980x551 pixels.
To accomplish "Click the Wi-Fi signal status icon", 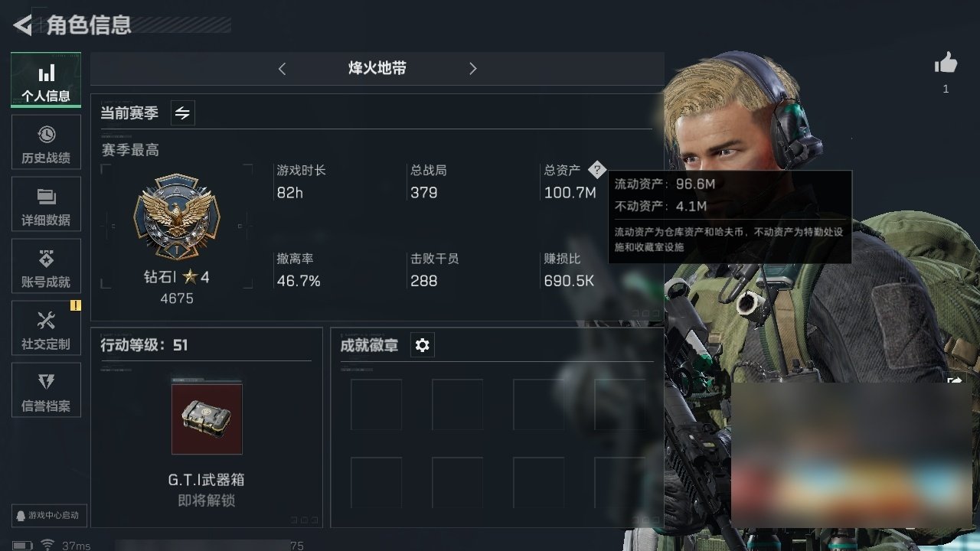I will pos(47,545).
